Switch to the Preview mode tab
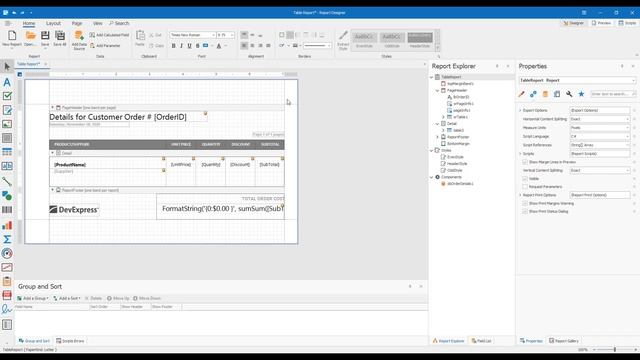This screenshot has width=640, height=360. (x=602, y=23)
